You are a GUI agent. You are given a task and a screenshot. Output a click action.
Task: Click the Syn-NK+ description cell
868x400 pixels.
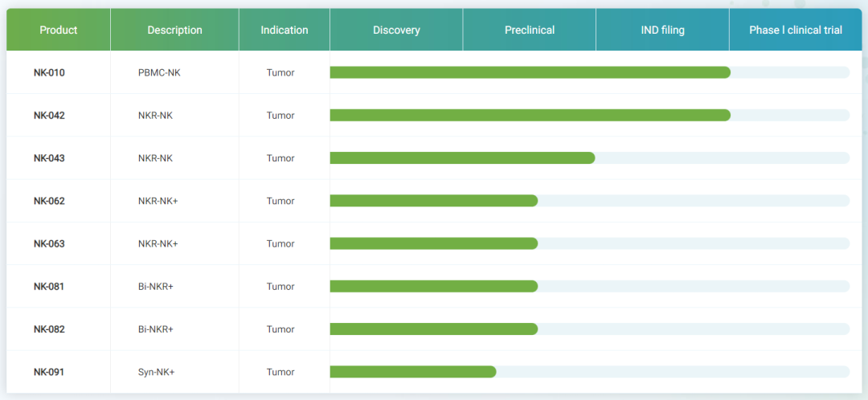(x=156, y=372)
